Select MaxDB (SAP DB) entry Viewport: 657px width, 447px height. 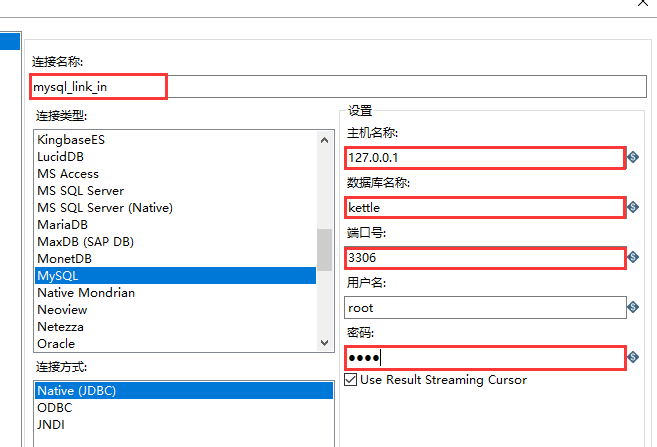176,242
